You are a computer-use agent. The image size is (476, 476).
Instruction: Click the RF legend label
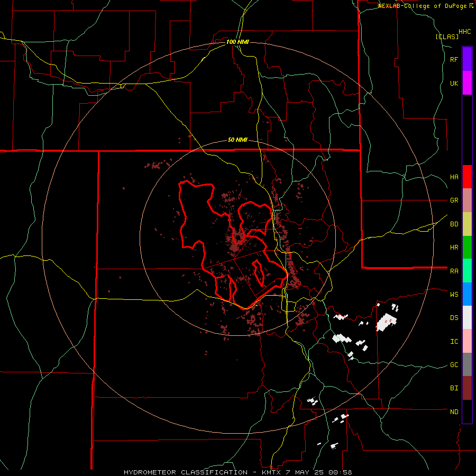(x=454, y=59)
